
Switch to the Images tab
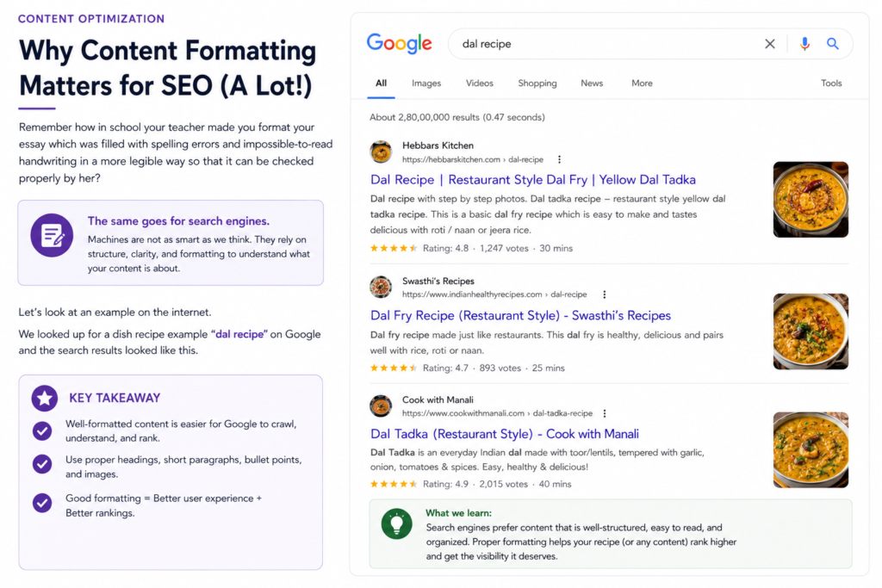[426, 84]
